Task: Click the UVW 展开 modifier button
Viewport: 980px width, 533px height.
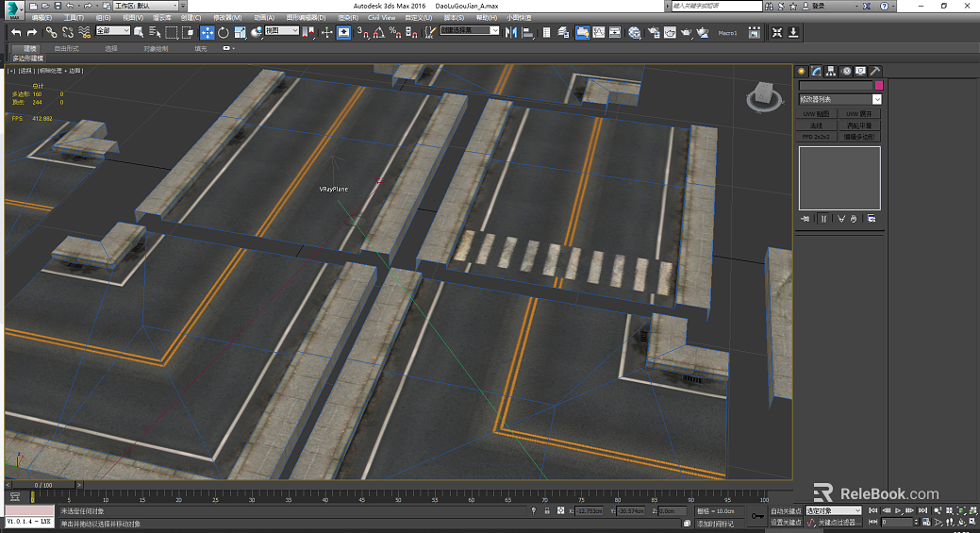Action: 858,114
